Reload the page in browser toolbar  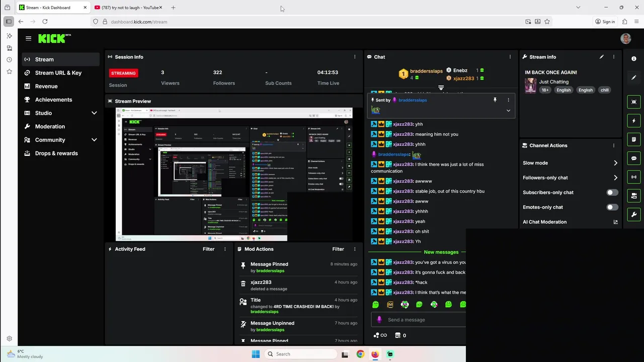tap(45, 22)
